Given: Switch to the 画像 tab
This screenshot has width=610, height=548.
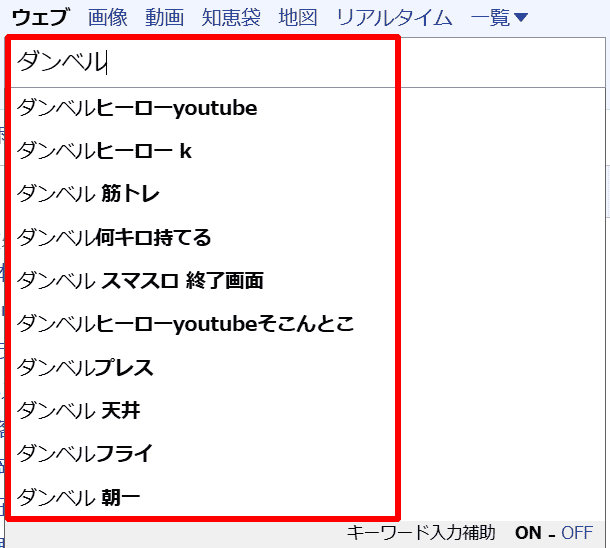Looking at the screenshot, I should 108,17.
